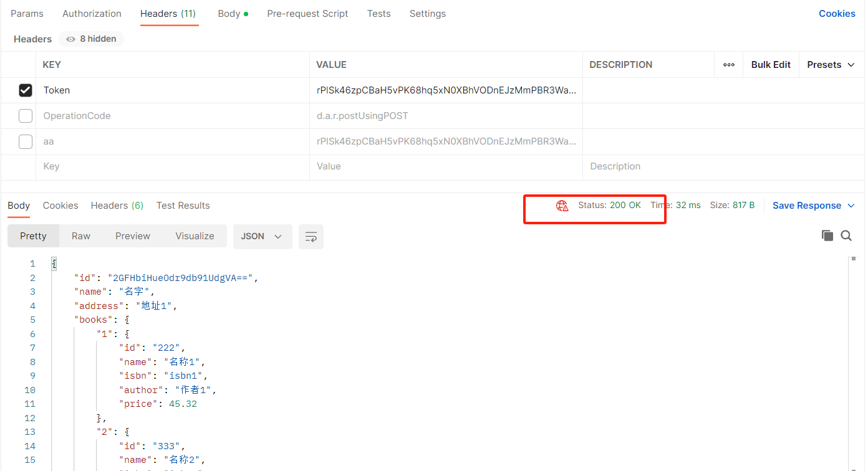This screenshot has width=868, height=471.
Task: Open the Presets dropdown
Action: 831,65
